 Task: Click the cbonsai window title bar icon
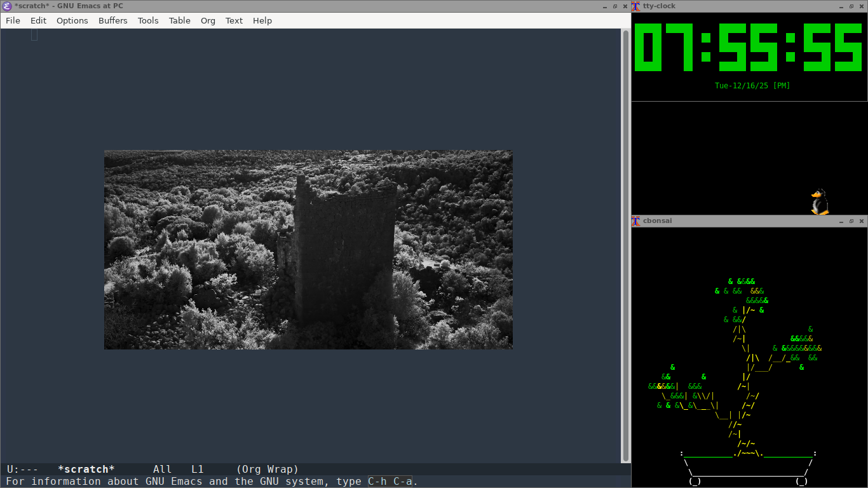tap(636, 221)
